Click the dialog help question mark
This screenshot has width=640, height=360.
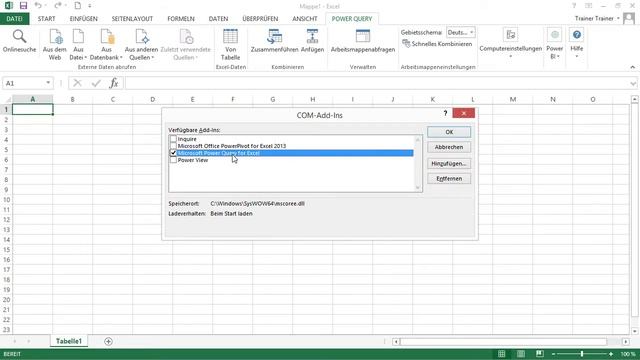(x=445, y=113)
